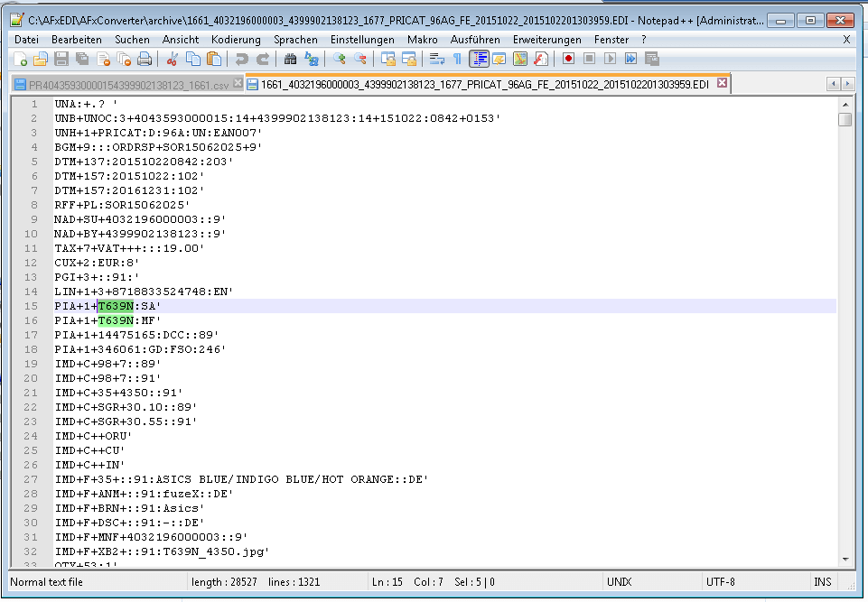Viewport: 868px width, 602px height.
Task: Click the UTF-8 encoding status field
Action: tap(722, 582)
